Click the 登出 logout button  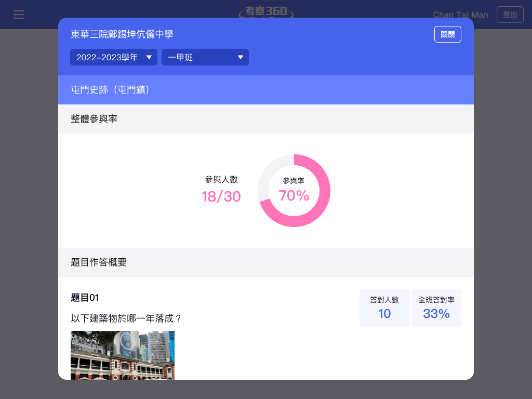point(510,15)
